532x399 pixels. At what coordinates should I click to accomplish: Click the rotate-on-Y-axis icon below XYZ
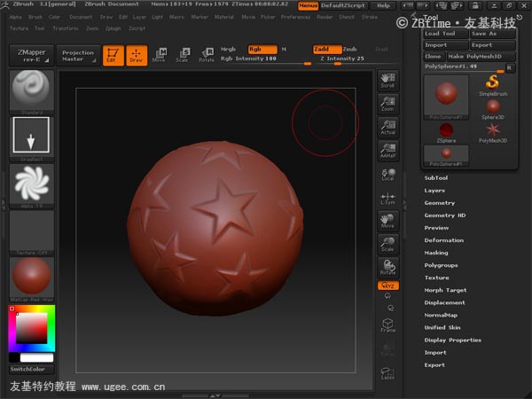tap(387, 296)
